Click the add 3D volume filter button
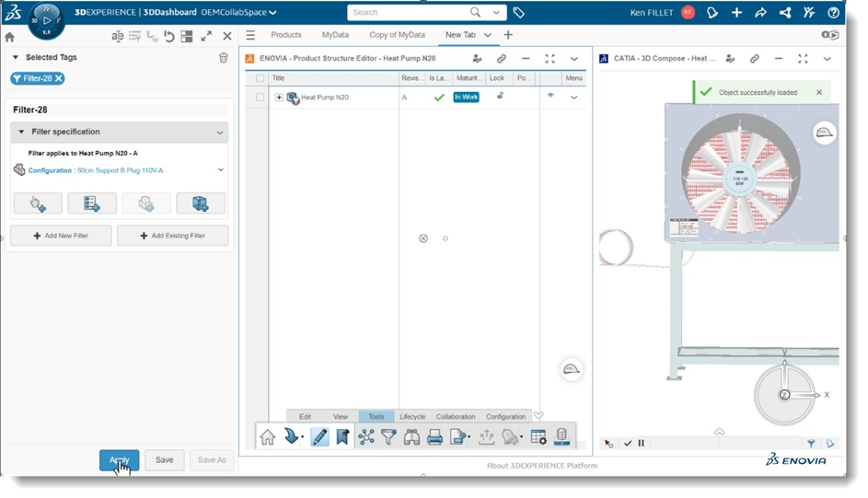The image size is (868, 498). point(201,203)
